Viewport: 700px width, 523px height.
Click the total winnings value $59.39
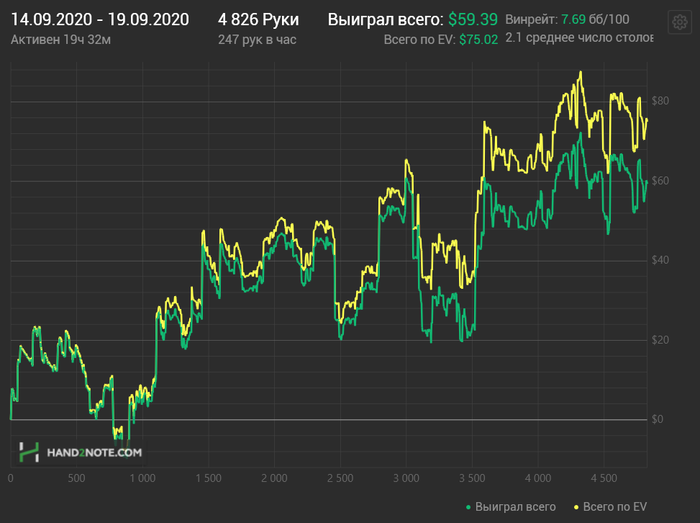click(x=473, y=20)
